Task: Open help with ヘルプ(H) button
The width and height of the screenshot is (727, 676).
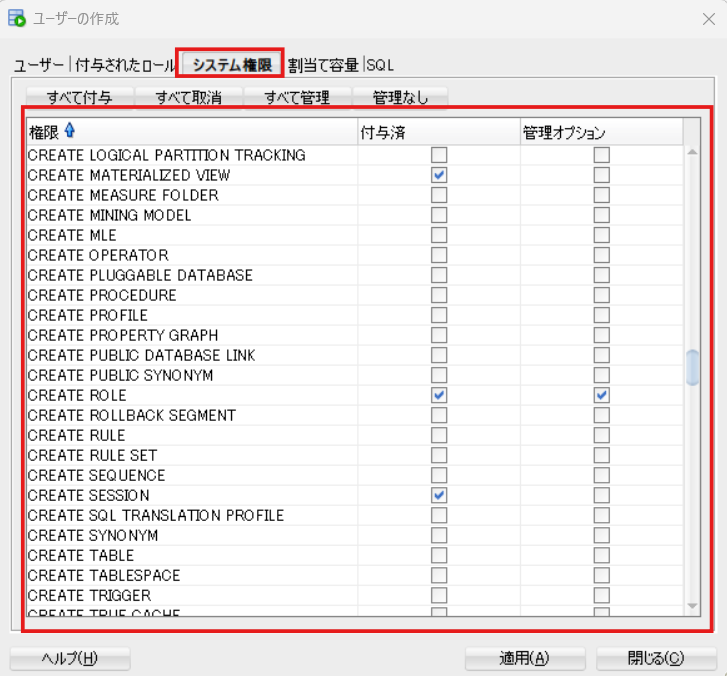Action: point(70,658)
